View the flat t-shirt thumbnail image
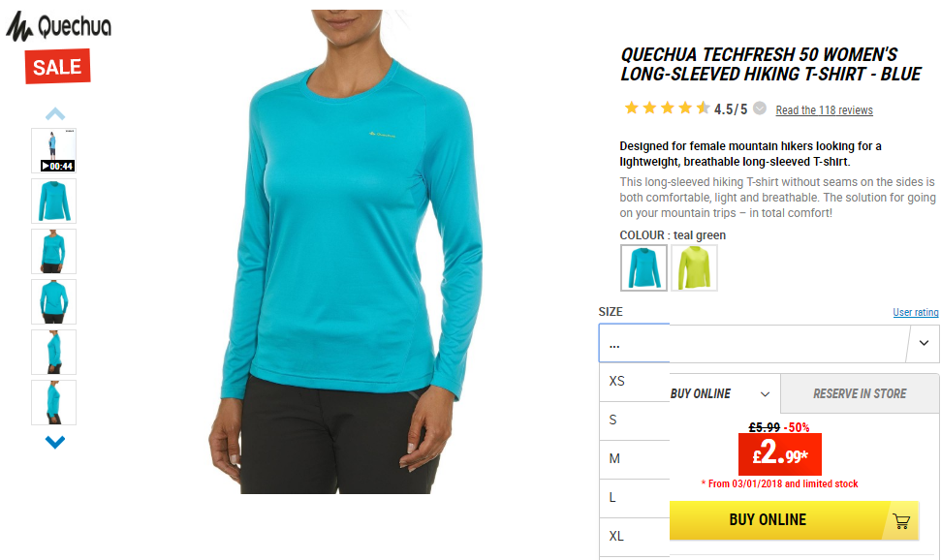 point(54,202)
